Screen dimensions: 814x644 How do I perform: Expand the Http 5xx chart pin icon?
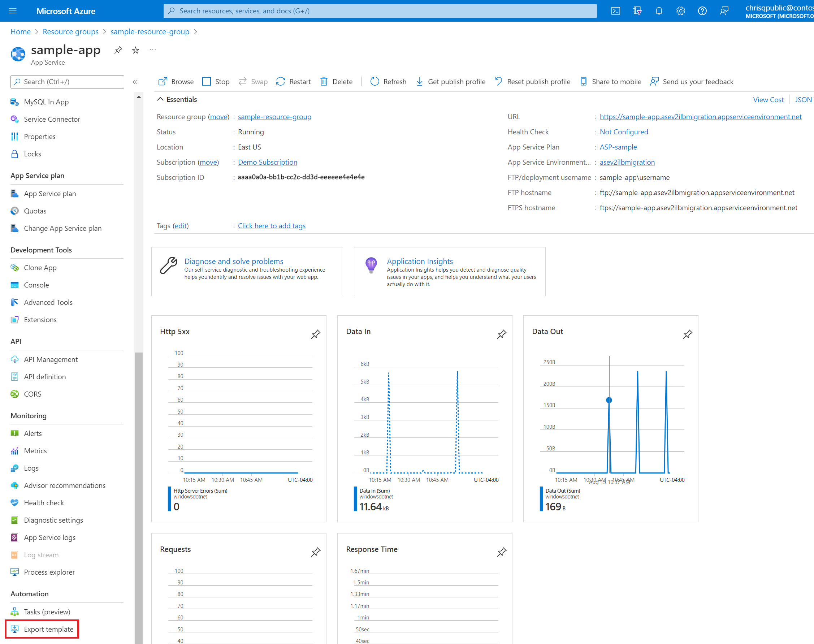pyautogui.click(x=316, y=334)
